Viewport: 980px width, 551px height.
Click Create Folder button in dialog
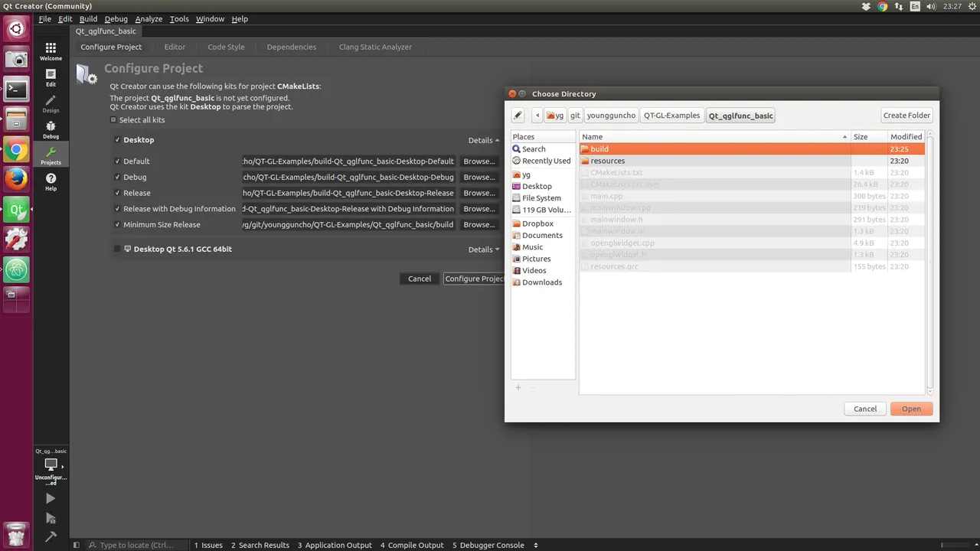[906, 116]
